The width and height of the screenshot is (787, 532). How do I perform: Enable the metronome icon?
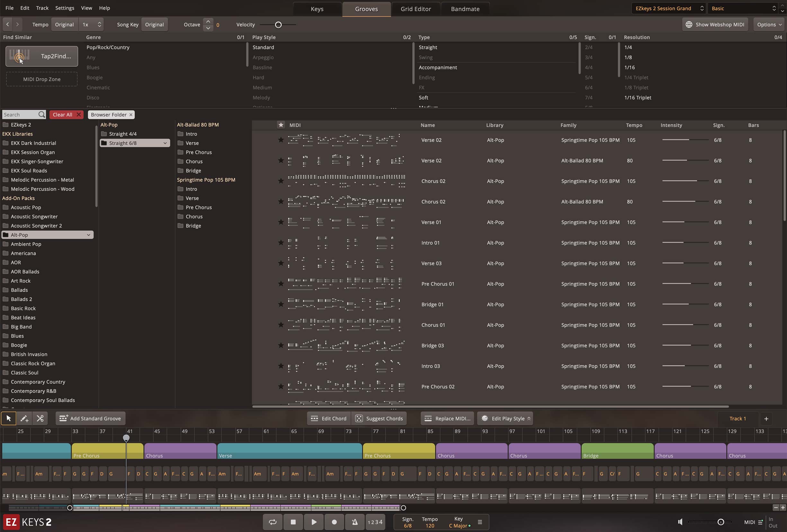point(355,522)
